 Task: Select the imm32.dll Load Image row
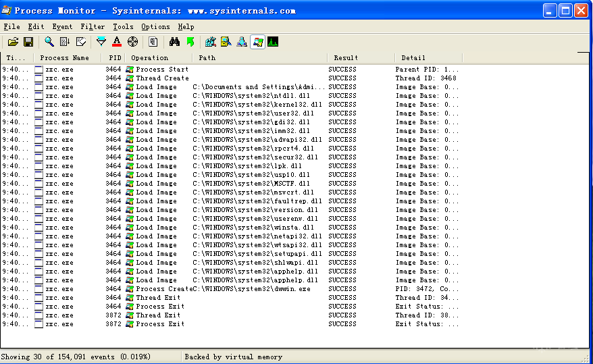tap(231, 131)
